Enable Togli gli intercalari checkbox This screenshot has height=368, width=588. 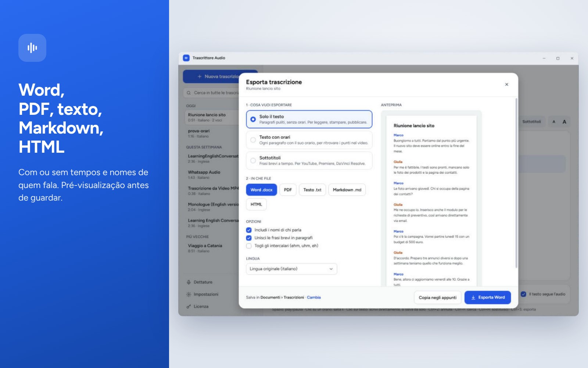point(249,246)
